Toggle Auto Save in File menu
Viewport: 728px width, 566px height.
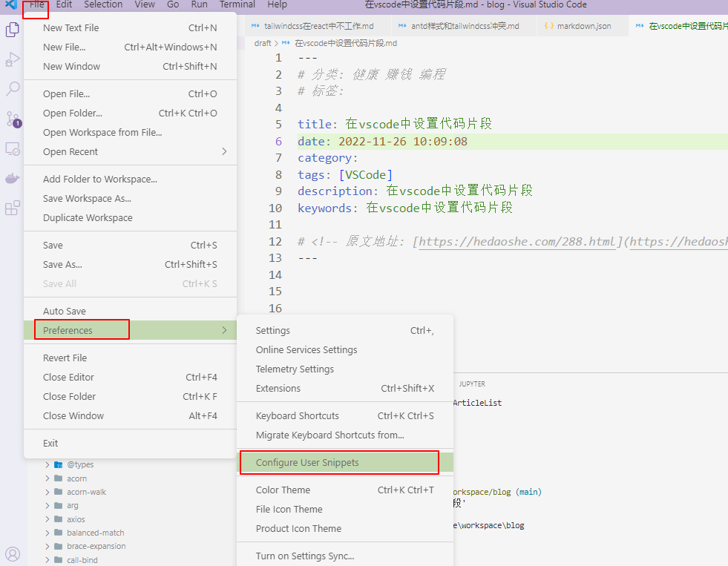click(64, 312)
